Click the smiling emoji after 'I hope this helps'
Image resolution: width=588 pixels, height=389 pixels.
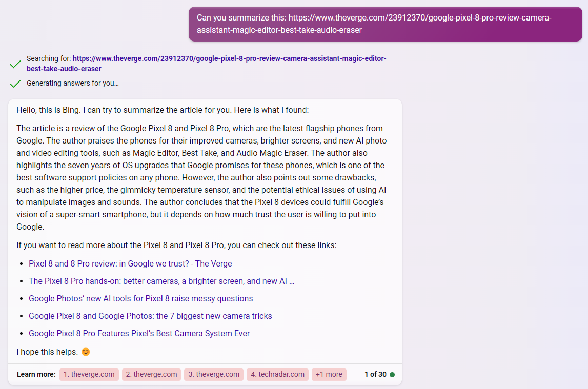pos(86,352)
